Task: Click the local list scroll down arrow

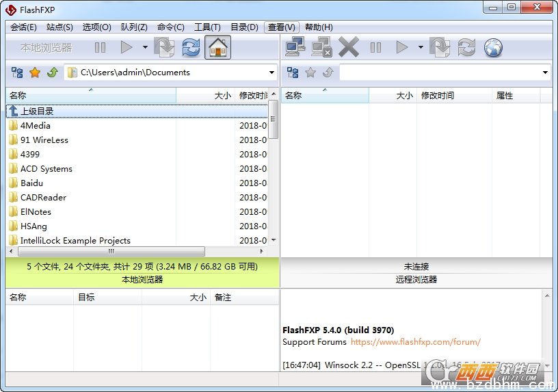Action: point(274,240)
